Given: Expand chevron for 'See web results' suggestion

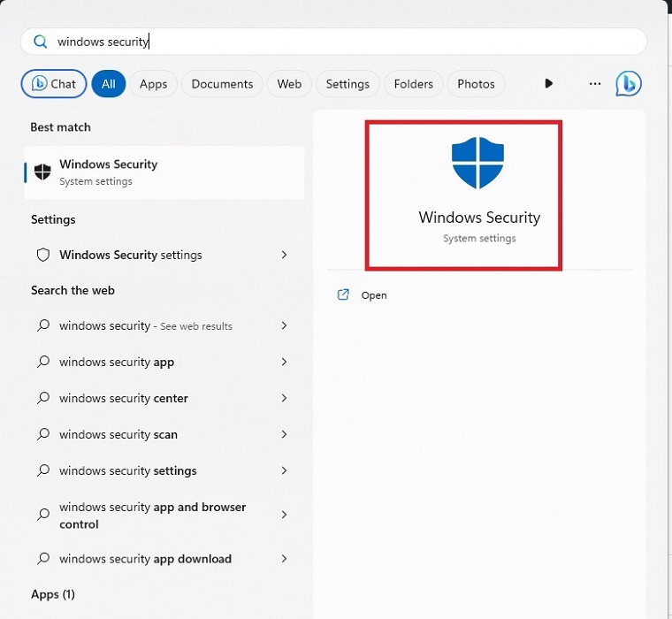Looking at the screenshot, I should click(284, 325).
